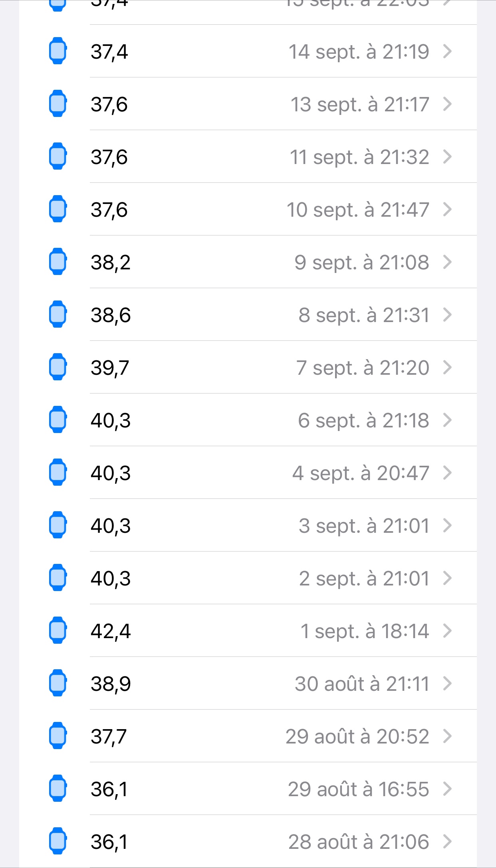
Task: Tap chevron on 29 août à 16:55 row
Action: [x=447, y=789]
